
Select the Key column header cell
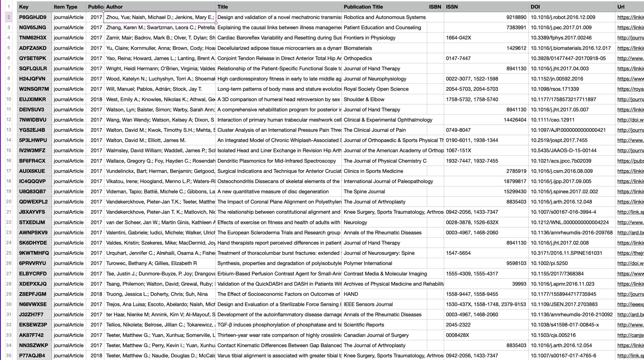pos(34,7)
